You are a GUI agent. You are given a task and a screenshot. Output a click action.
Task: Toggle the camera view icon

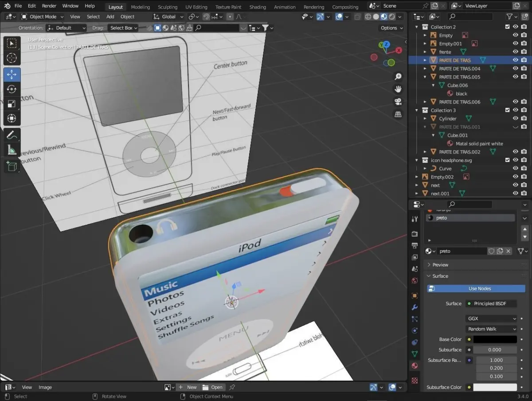[x=398, y=102]
